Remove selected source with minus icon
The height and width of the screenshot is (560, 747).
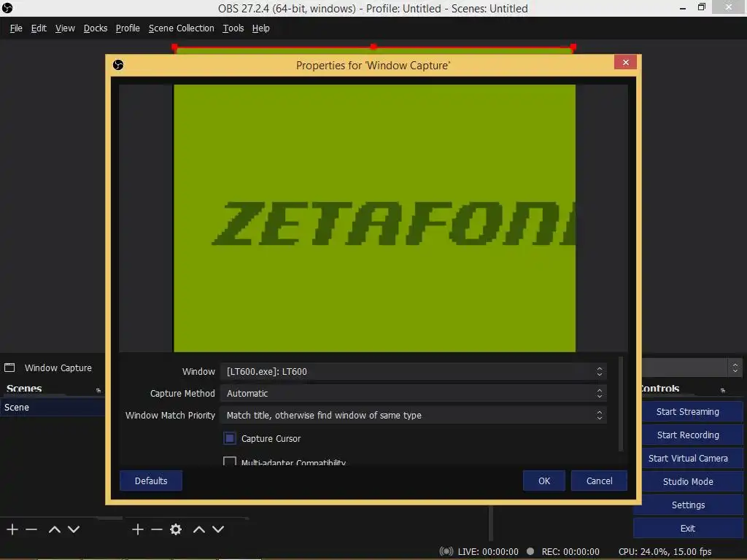point(157,529)
